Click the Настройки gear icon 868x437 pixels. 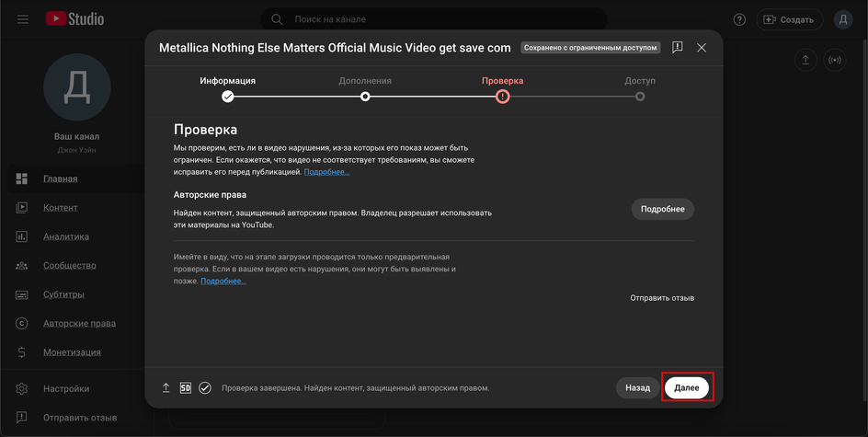tap(21, 389)
